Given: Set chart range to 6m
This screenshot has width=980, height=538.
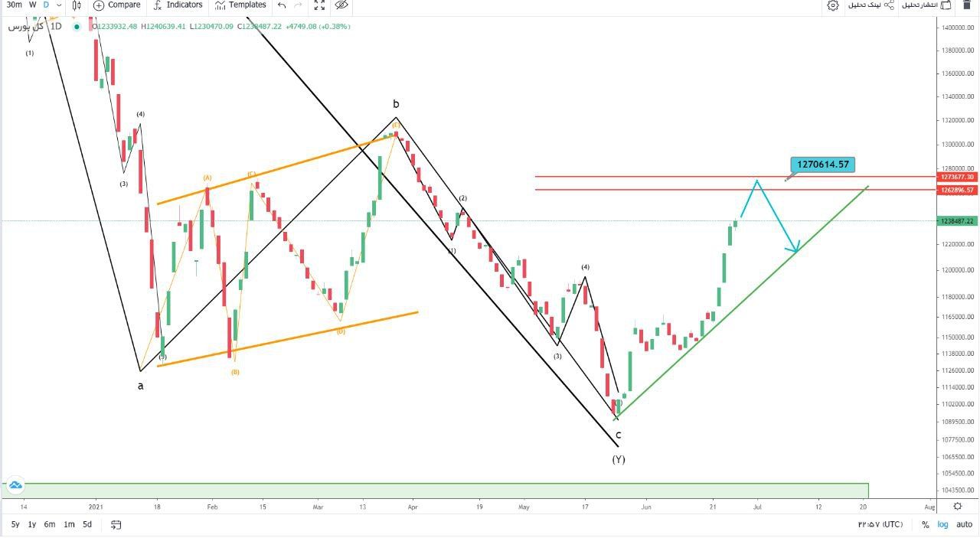Looking at the screenshot, I should tap(50, 524).
